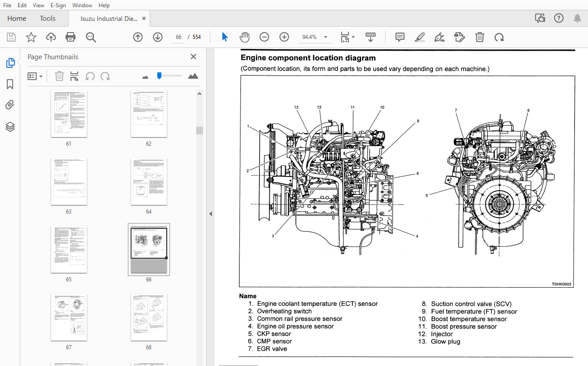Open the View menu
The width and height of the screenshot is (588, 366).
39,5
